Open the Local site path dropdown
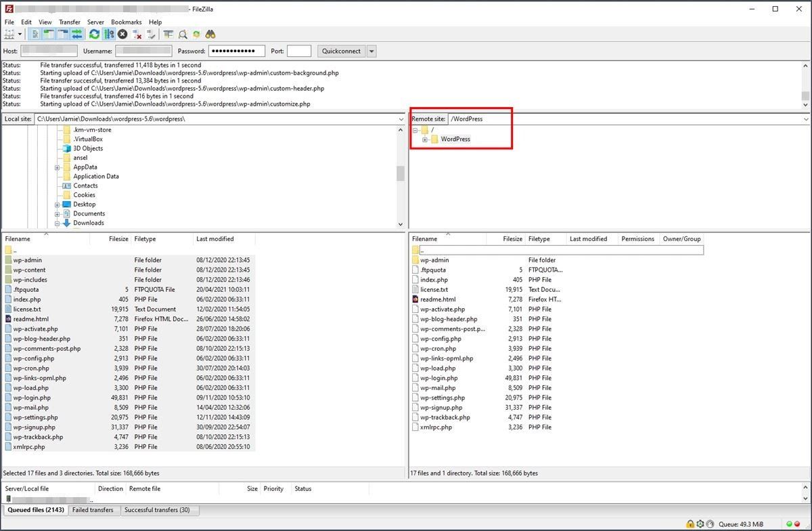 pyautogui.click(x=401, y=119)
